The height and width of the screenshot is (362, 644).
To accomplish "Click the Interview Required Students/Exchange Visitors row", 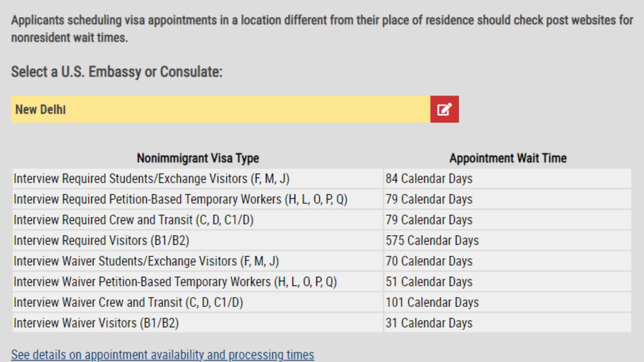I will click(322, 179).
